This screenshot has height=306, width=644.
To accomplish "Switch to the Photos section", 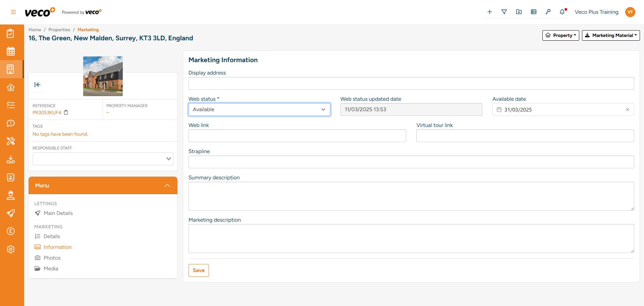I will pos(52,258).
